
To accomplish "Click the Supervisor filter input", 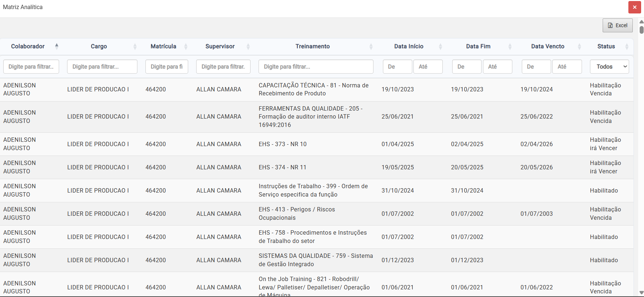I will 223,67.
